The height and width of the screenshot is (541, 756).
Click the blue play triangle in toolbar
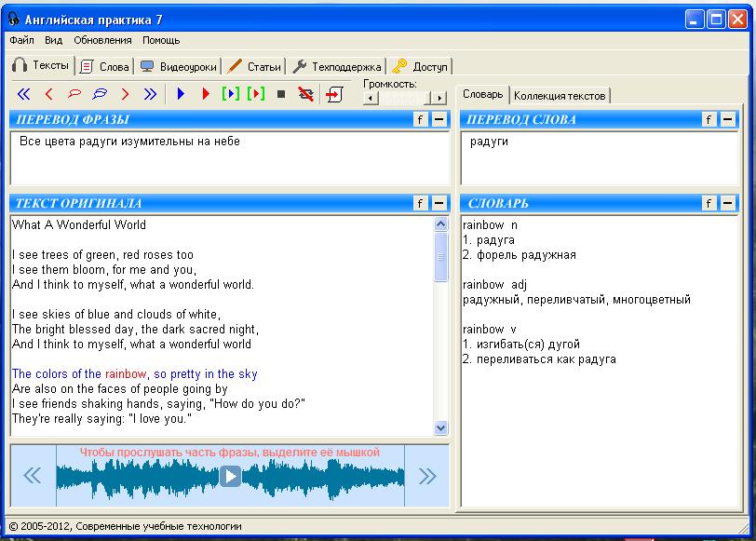click(181, 94)
